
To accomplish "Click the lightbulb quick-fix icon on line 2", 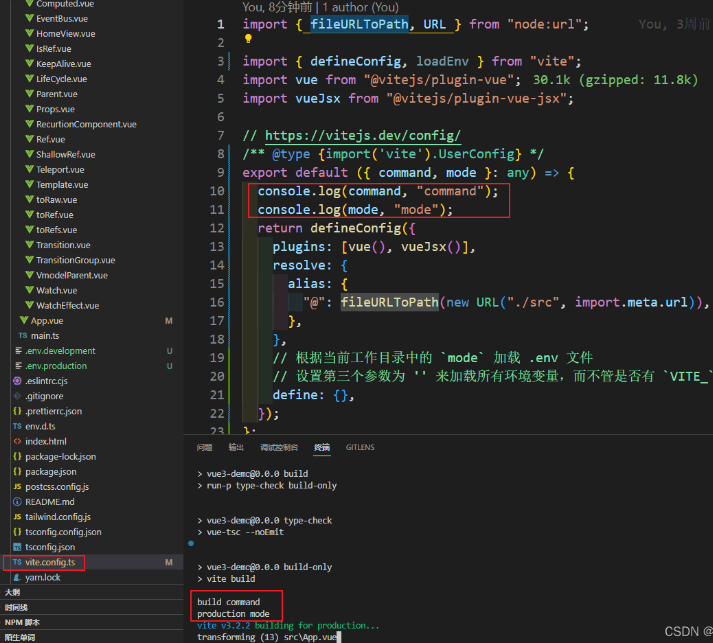I will point(248,39).
